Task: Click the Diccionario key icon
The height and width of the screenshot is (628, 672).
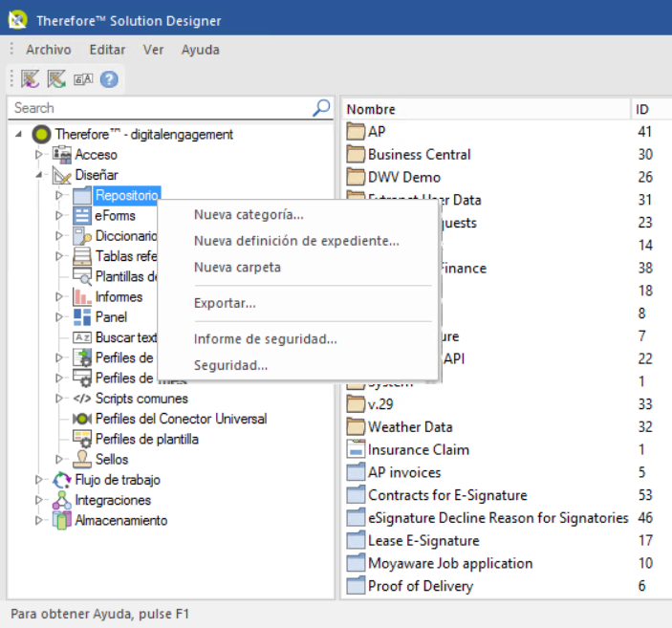Action: coord(82,236)
